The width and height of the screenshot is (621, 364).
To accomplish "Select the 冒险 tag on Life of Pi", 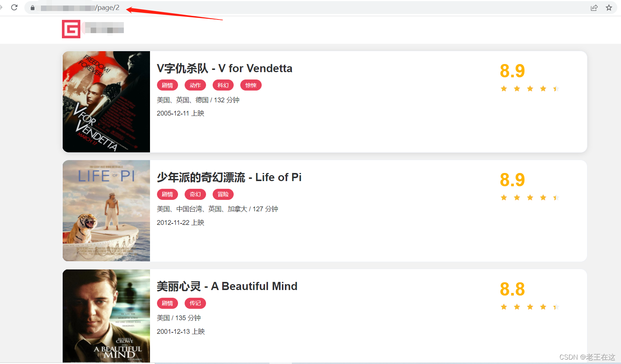I will 223,194.
